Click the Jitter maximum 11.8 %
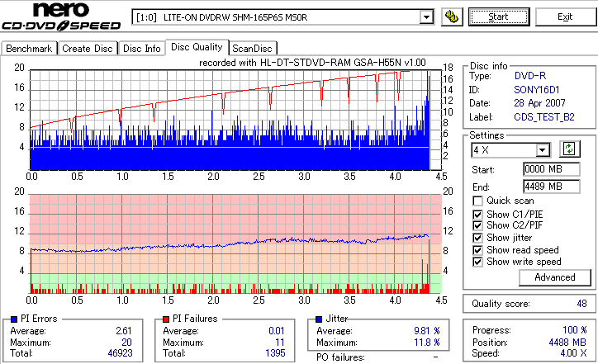This screenshot has height=364, width=598. pos(427,343)
